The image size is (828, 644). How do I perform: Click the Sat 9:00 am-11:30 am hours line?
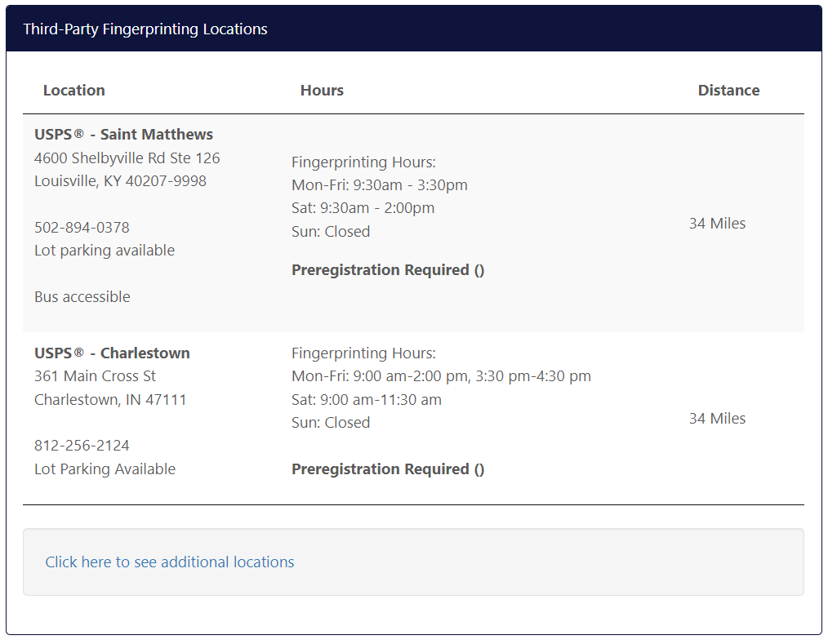[367, 400]
